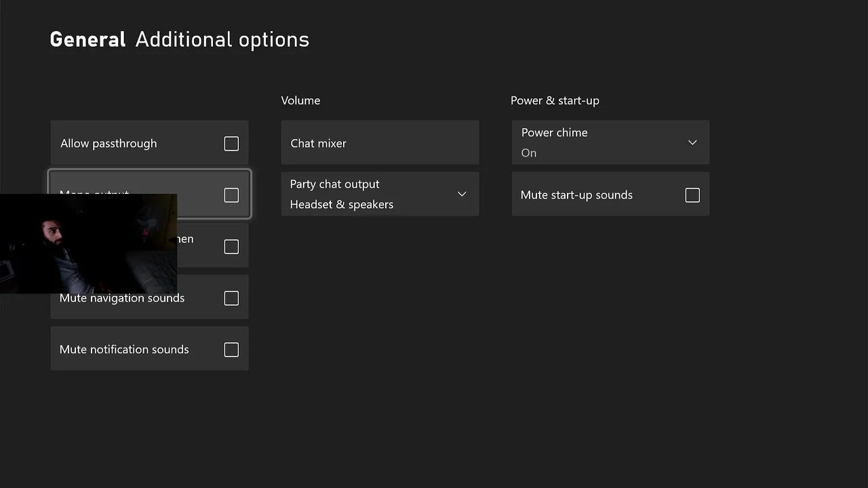868x488 pixels.
Task: Click the Additional options title
Action: point(222,39)
